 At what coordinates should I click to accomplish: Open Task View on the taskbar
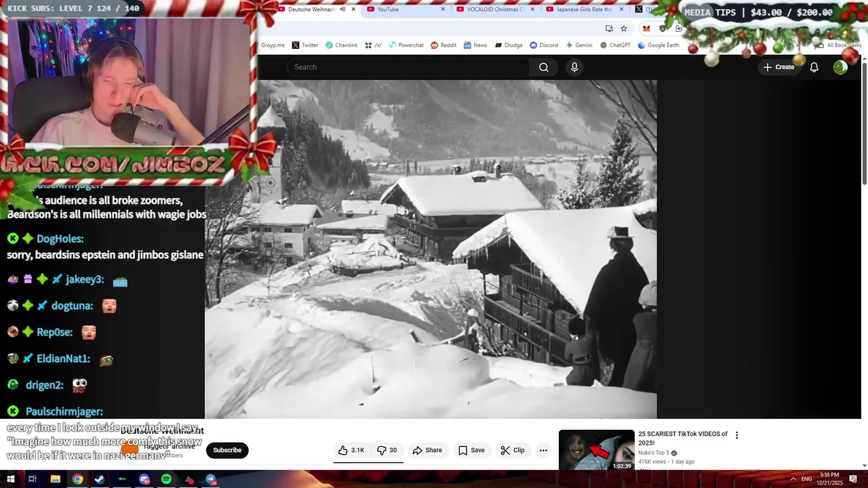pos(32,479)
